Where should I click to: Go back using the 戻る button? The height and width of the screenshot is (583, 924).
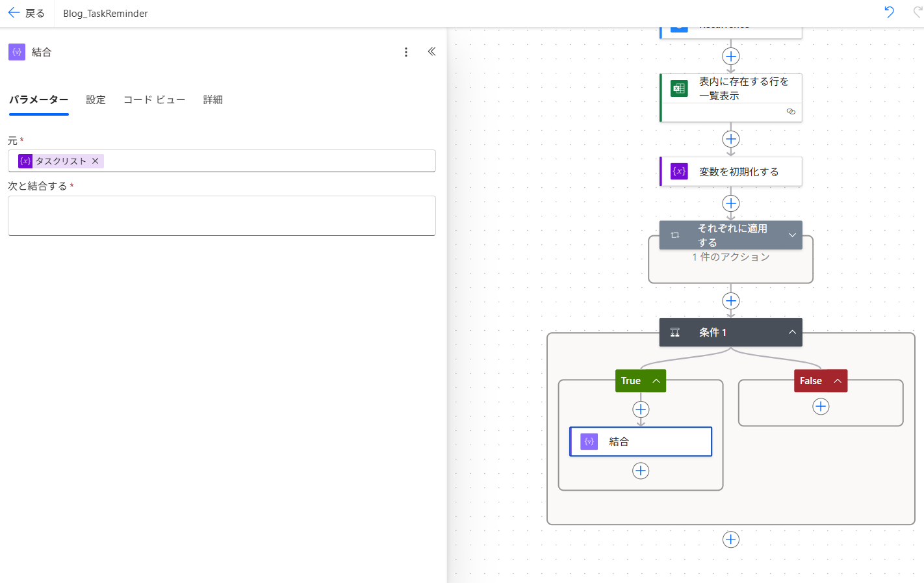click(27, 13)
